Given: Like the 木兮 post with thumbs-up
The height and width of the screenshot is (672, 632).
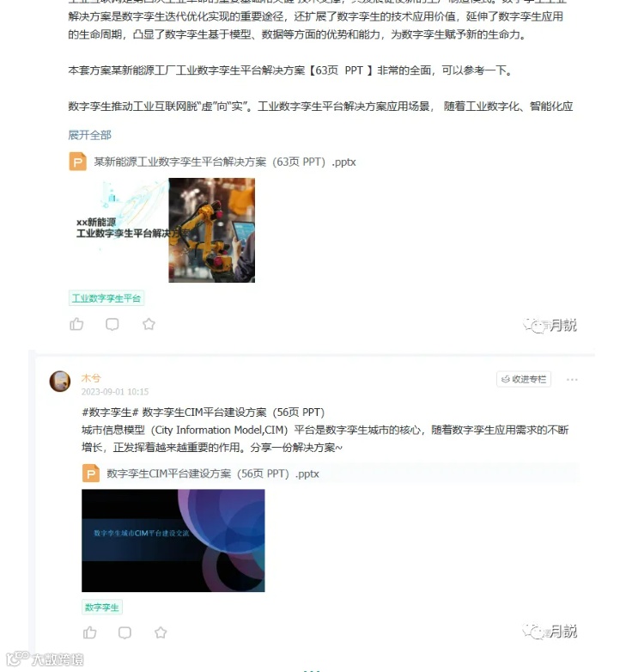Looking at the screenshot, I should (89, 632).
